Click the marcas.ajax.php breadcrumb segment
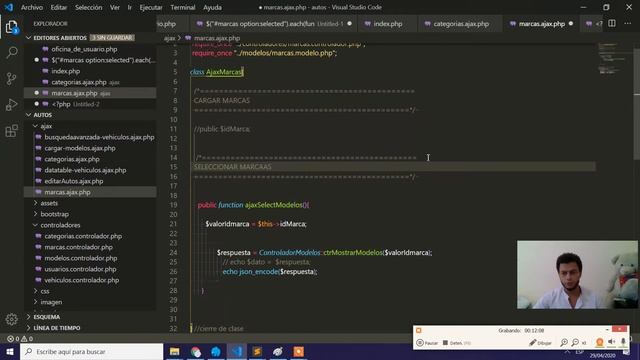 tap(217, 38)
